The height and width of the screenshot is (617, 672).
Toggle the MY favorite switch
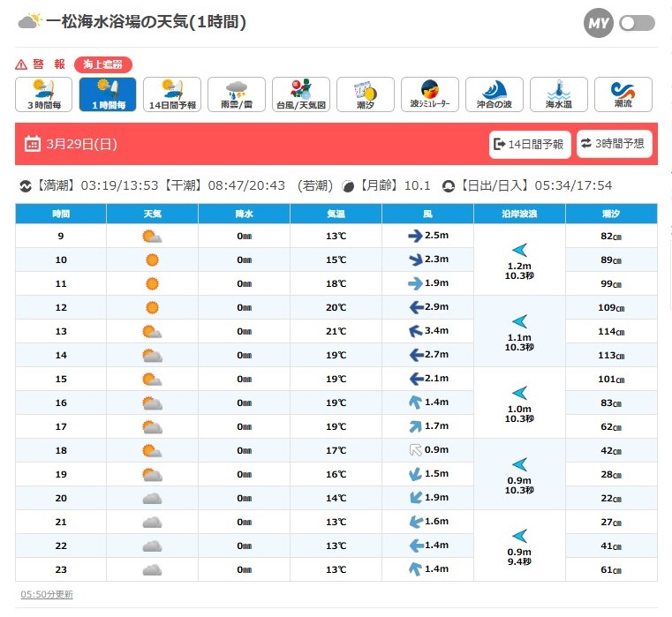pos(637,23)
